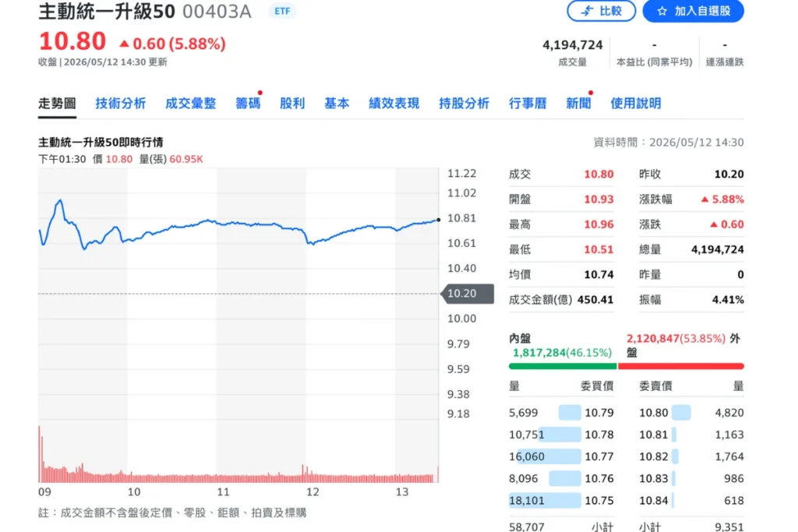Click bid volume 16,060
The height and width of the screenshot is (532, 798).
(x=527, y=456)
